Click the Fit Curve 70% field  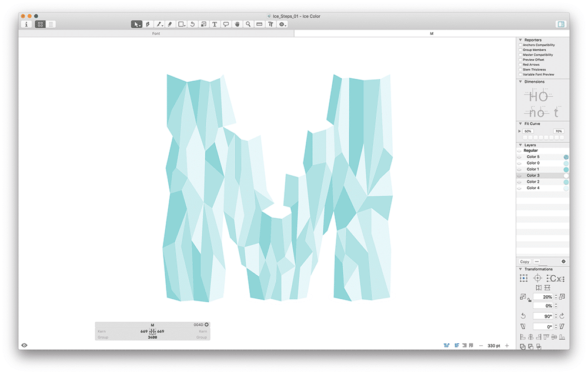pos(559,131)
